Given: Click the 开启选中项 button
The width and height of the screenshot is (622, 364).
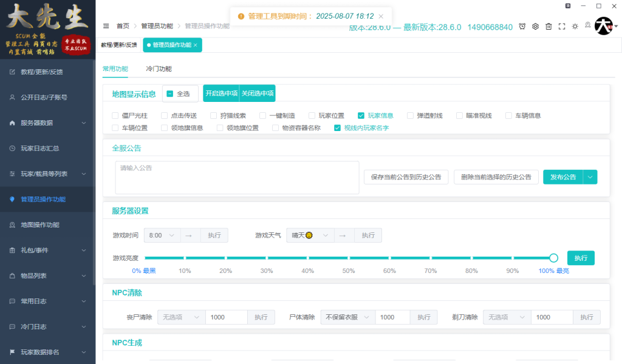Looking at the screenshot, I should [x=221, y=93].
